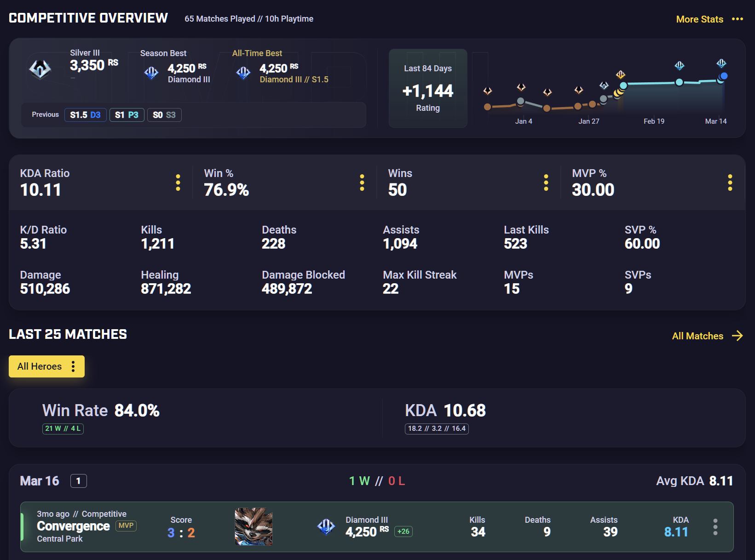The image size is (755, 560).
Task: Click the Healing value 871,282
Action: [166, 289]
